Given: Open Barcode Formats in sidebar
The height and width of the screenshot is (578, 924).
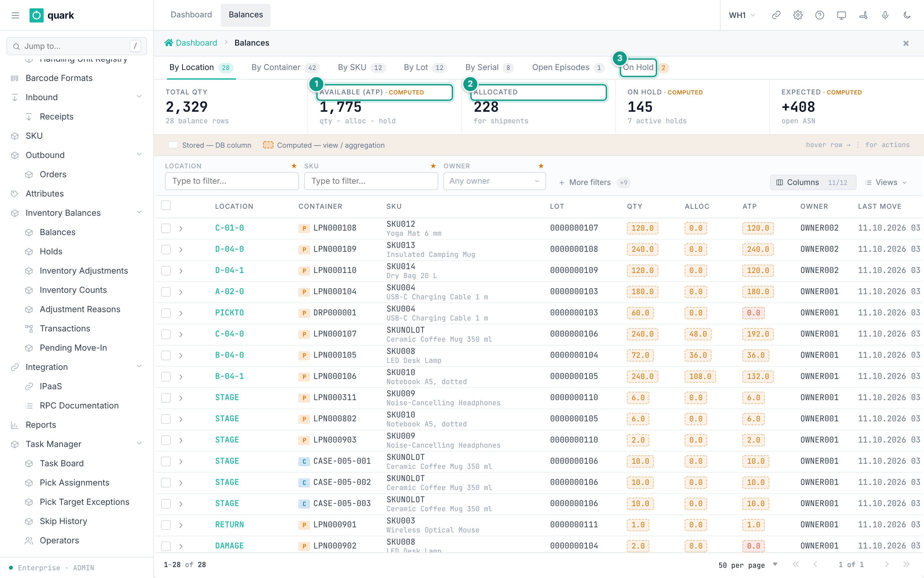Looking at the screenshot, I should click(59, 78).
